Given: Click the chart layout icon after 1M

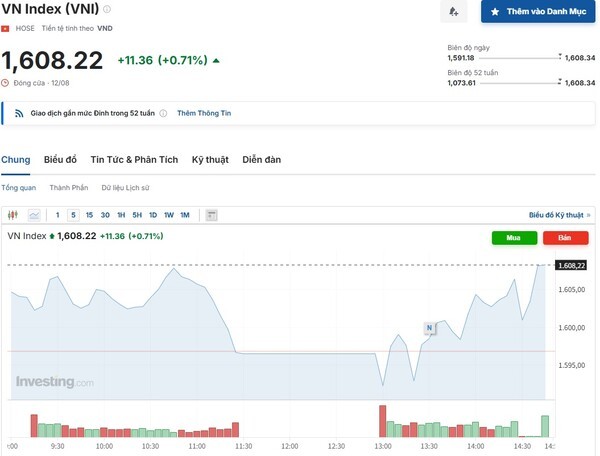Looking at the screenshot, I should pyautogui.click(x=211, y=215).
